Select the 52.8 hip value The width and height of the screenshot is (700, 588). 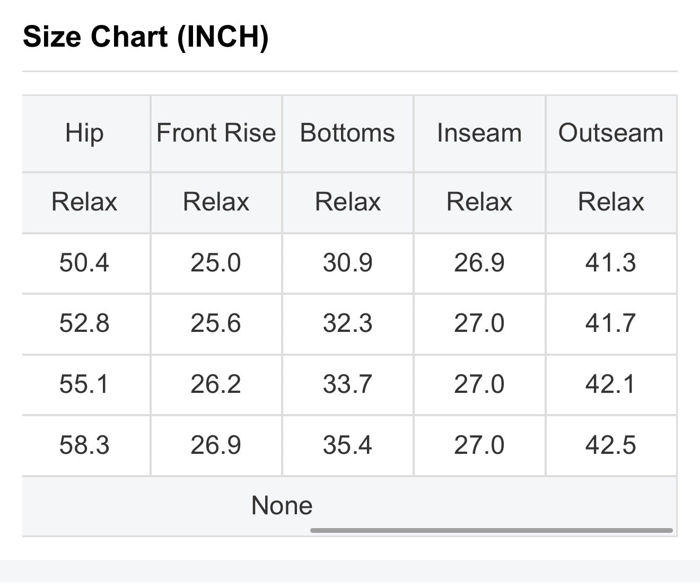84,323
